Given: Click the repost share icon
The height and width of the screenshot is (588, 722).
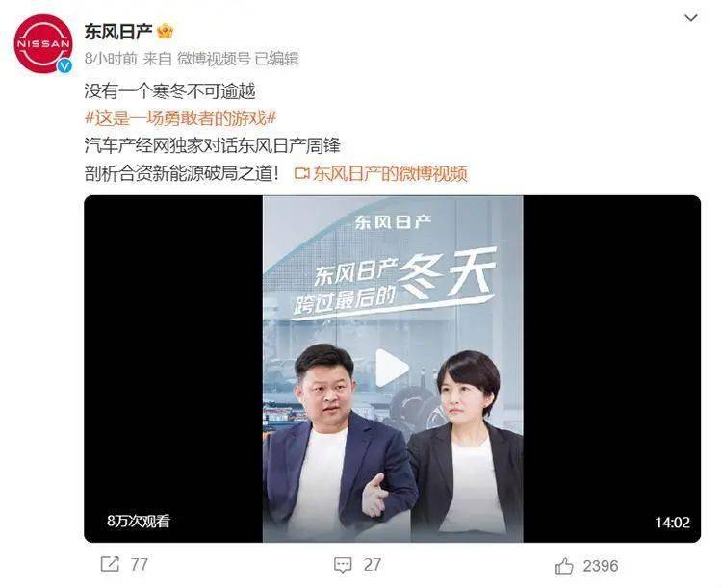Looking at the screenshot, I should click(x=110, y=564).
